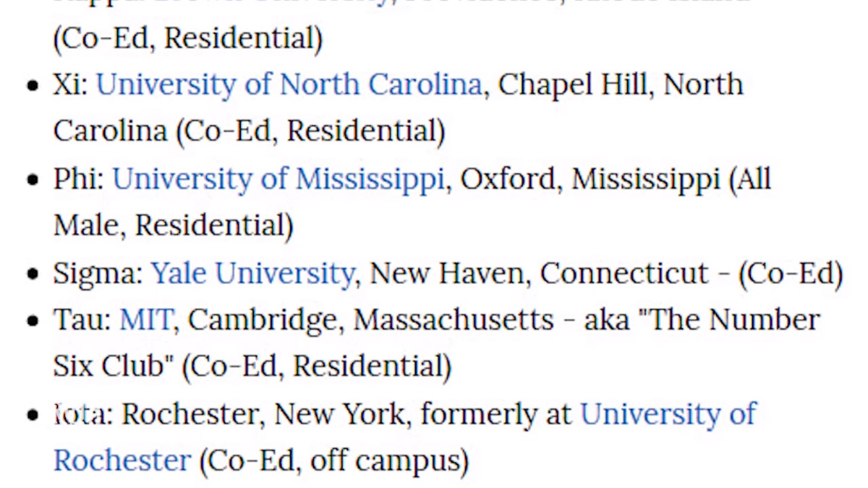Click the "Oxford, Mississippi" location text
Image resolution: width=868 pixels, height=488 pixels.
point(590,179)
